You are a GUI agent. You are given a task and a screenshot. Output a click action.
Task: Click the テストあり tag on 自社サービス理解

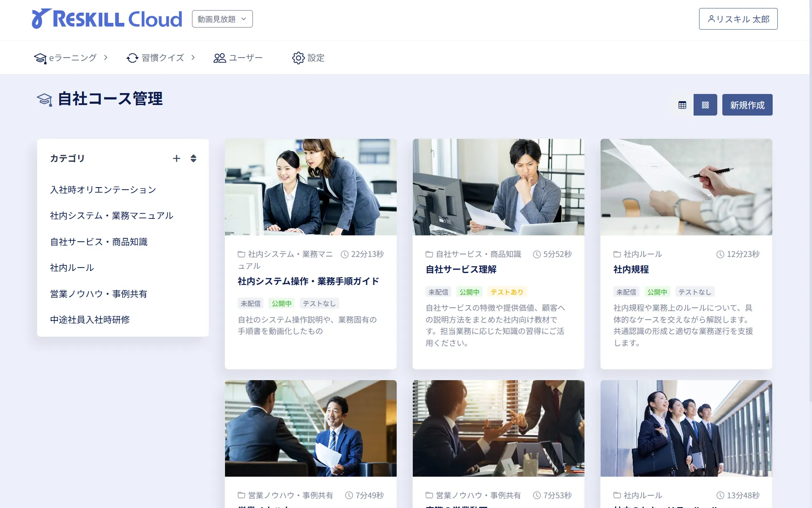click(507, 292)
